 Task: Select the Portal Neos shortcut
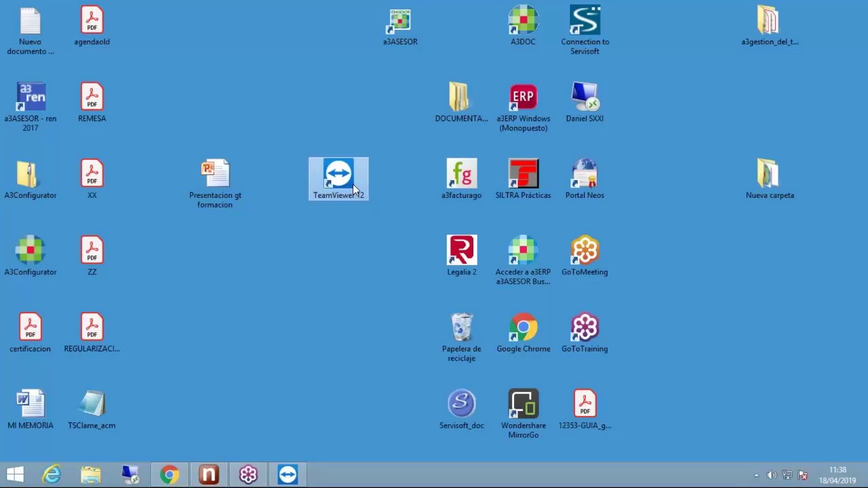pos(585,180)
